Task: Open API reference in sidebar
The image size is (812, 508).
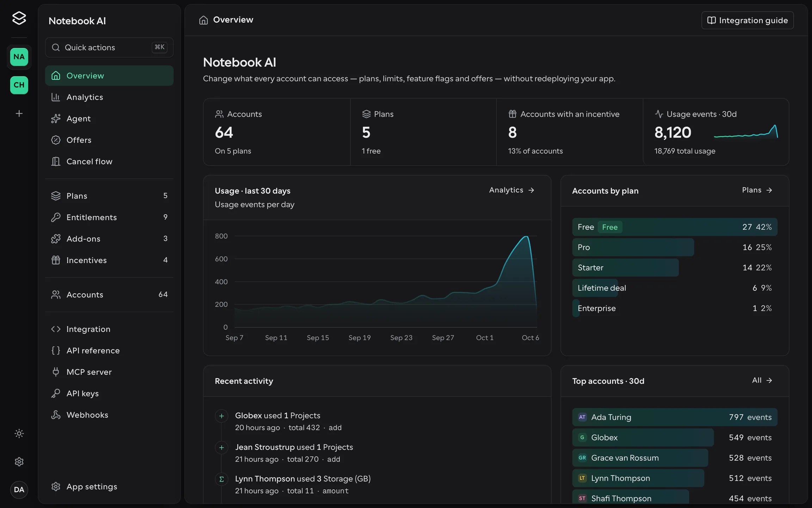Action: tap(109, 351)
